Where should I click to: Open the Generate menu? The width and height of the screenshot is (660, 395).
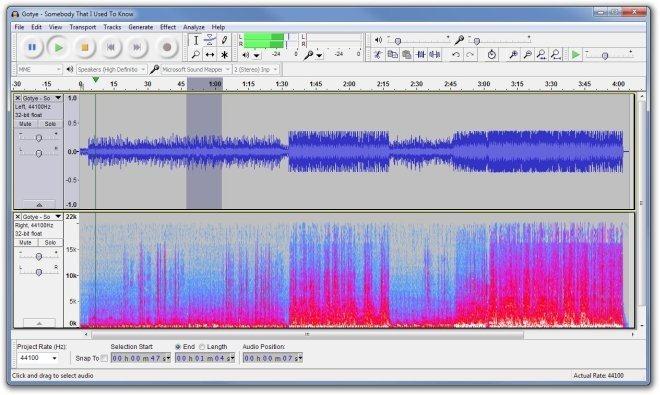tap(141, 27)
